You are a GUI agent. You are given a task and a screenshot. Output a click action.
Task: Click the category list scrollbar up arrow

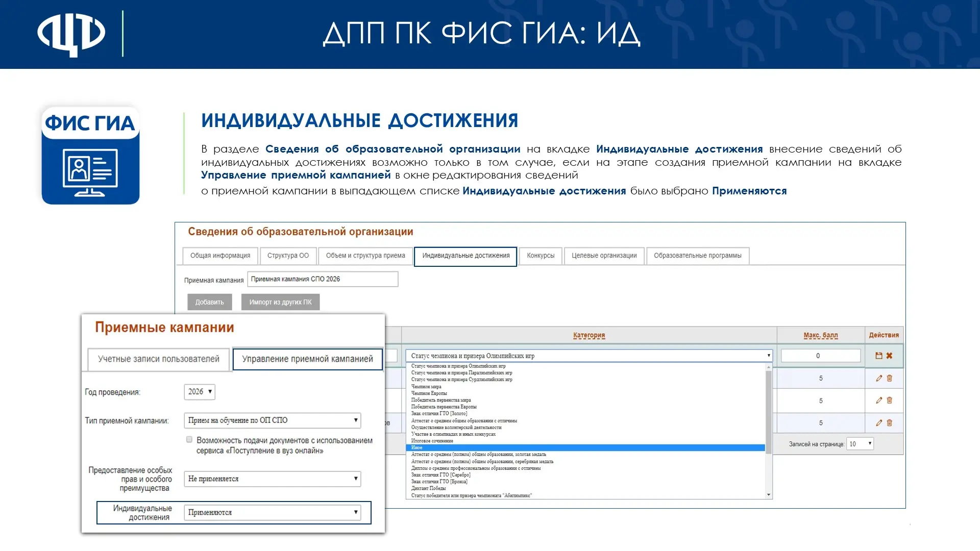click(x=769, y=367)
